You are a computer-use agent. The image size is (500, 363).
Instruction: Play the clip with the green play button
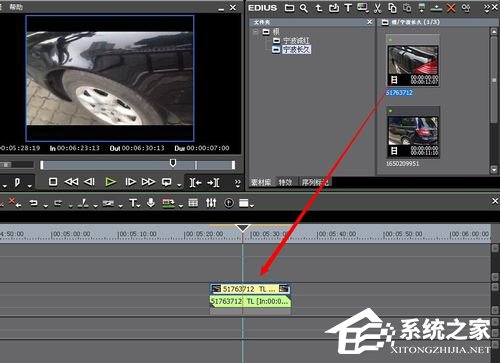[x=110, y=182]
